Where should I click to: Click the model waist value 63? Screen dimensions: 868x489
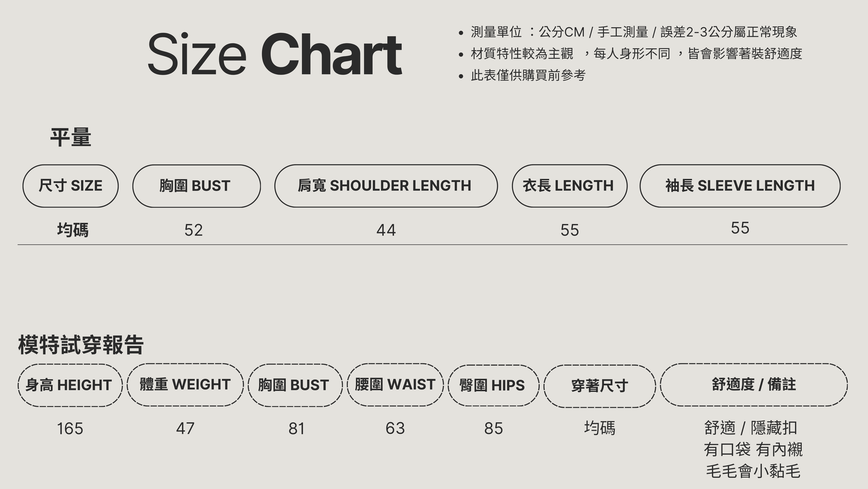click(x=395, y=428)
